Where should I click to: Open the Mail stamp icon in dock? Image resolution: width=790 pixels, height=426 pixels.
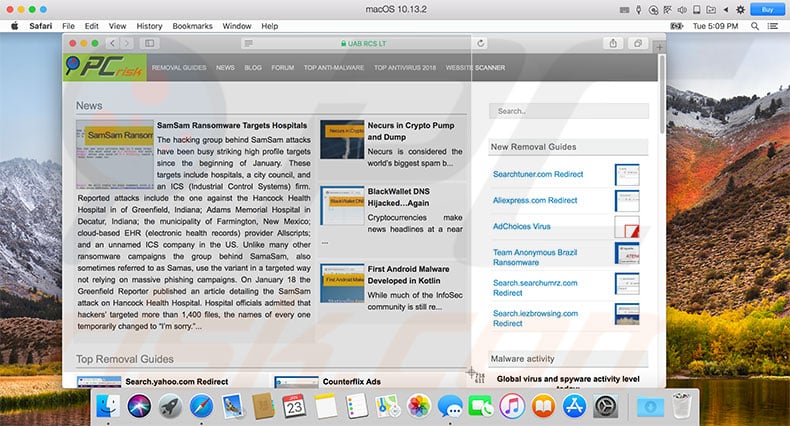click(232, 406)
